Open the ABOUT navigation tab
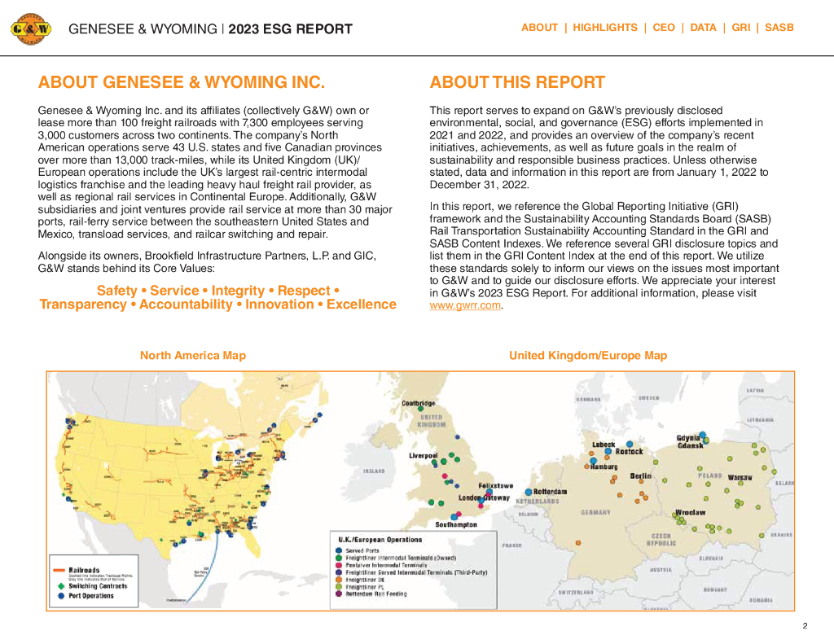This screenshot has width=834, height=644. tap(539, 28)
